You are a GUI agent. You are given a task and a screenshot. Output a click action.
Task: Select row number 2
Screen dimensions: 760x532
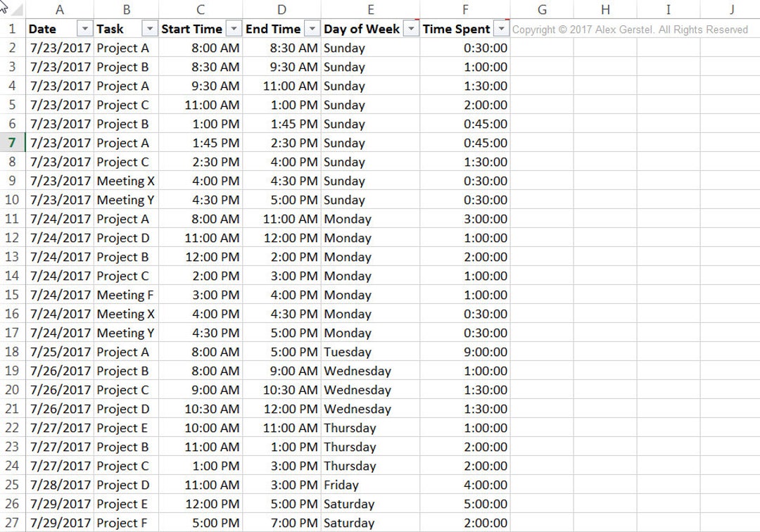pyautogui.click(x=12, y=48)
